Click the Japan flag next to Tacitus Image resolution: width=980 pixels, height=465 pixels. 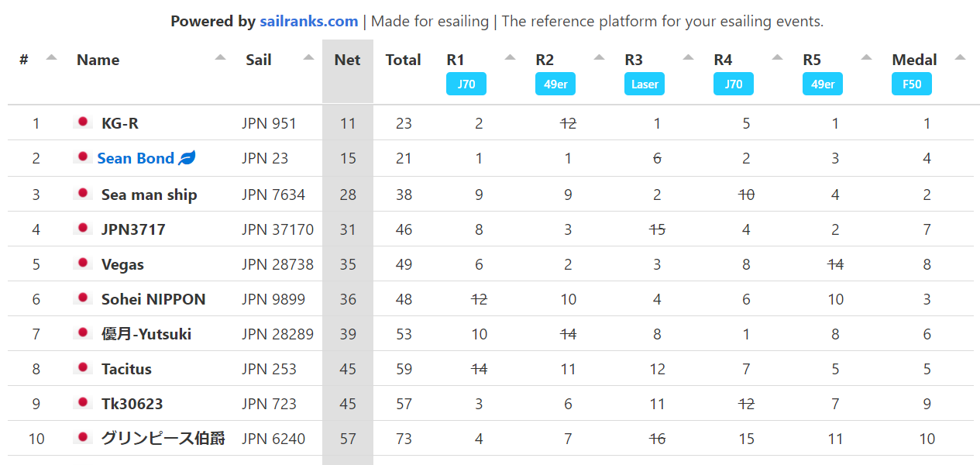(83, 368)
